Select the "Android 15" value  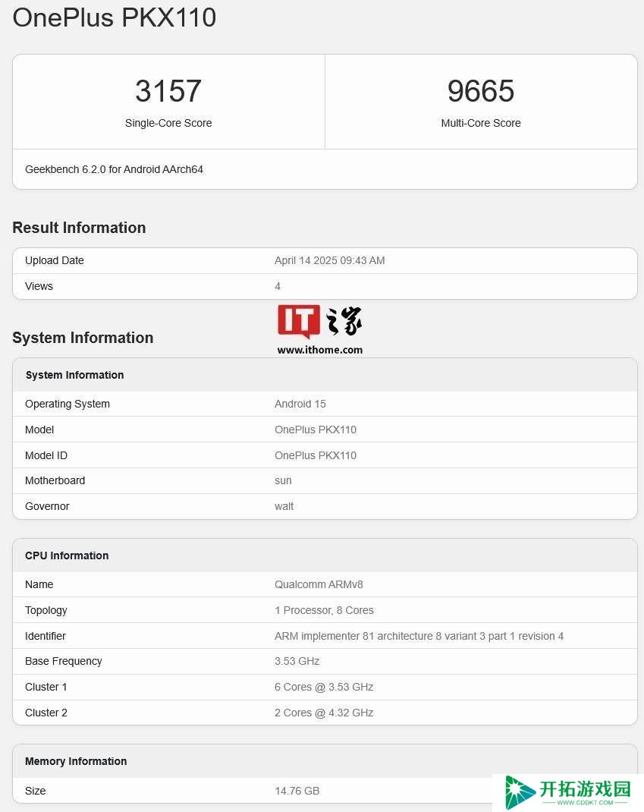(300, 404)
